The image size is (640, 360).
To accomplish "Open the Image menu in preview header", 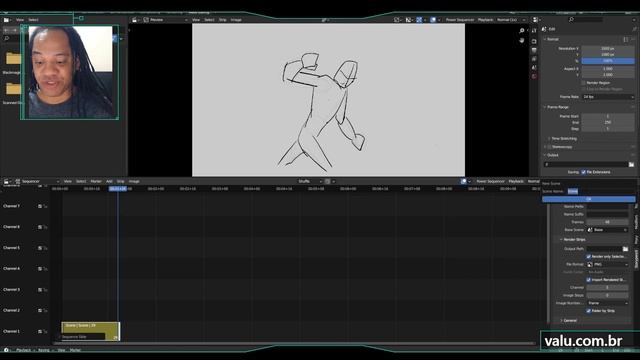I will point(236,20).
